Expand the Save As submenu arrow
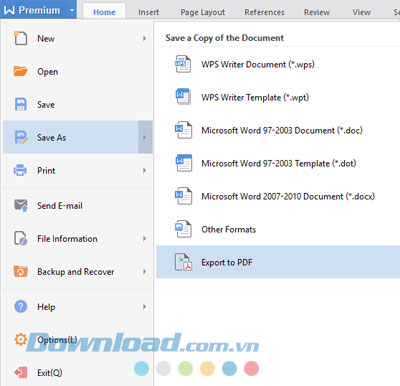Viewport: 400px width, 386px height. click(x=145, y=137)
